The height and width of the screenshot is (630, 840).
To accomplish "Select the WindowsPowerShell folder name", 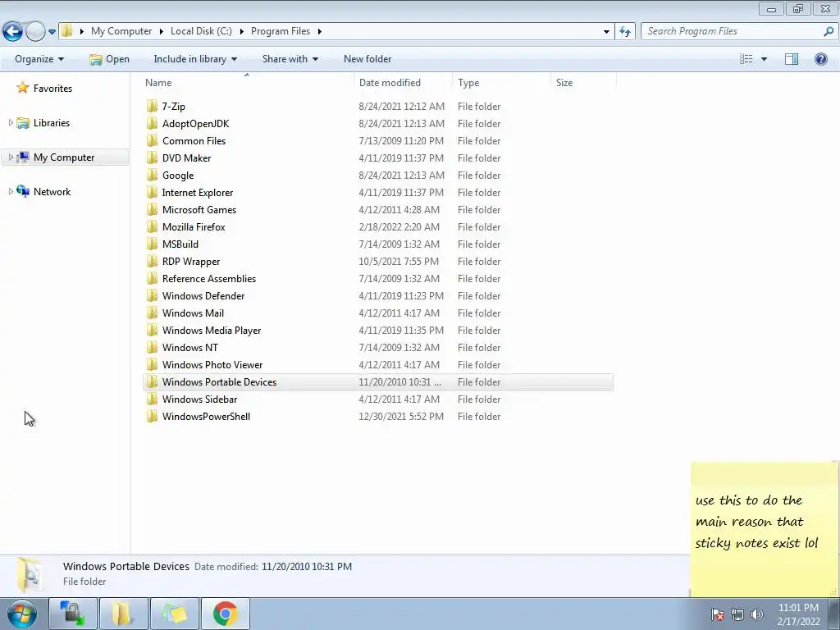I will 206,416.
